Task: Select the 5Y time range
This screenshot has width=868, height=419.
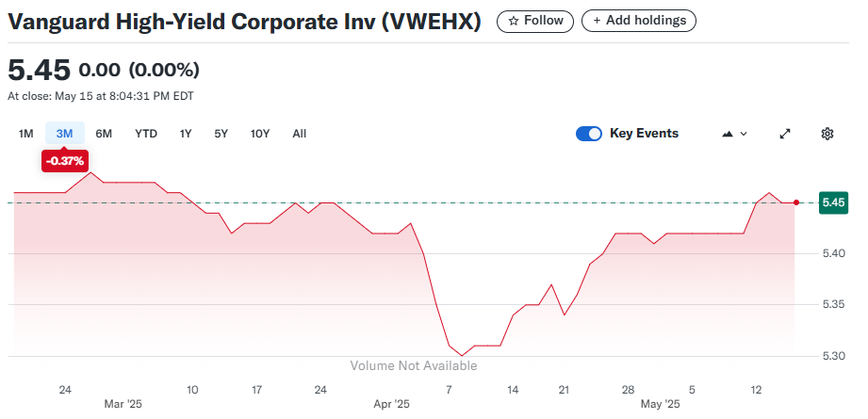Action: tap(221, 133)
